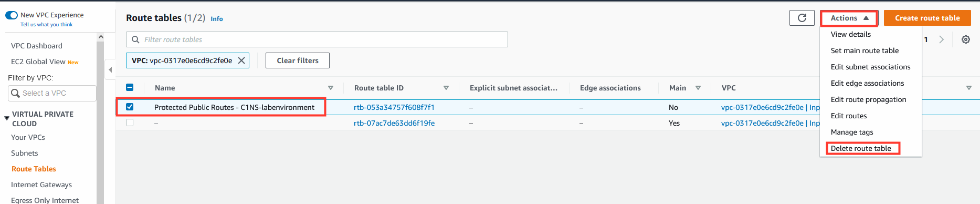Close the Actions dropdown button
This screenshot has height=204, width=980.
849,18
